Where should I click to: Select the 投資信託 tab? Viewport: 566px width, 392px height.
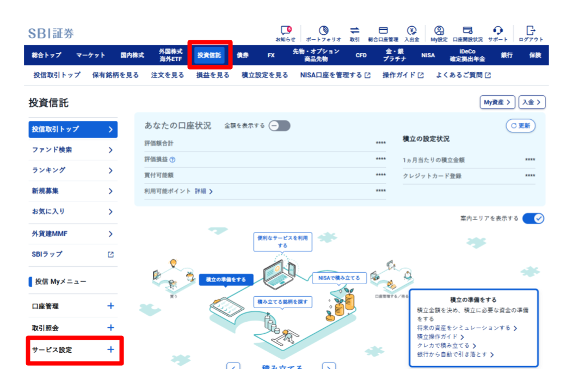coord(209,55)
